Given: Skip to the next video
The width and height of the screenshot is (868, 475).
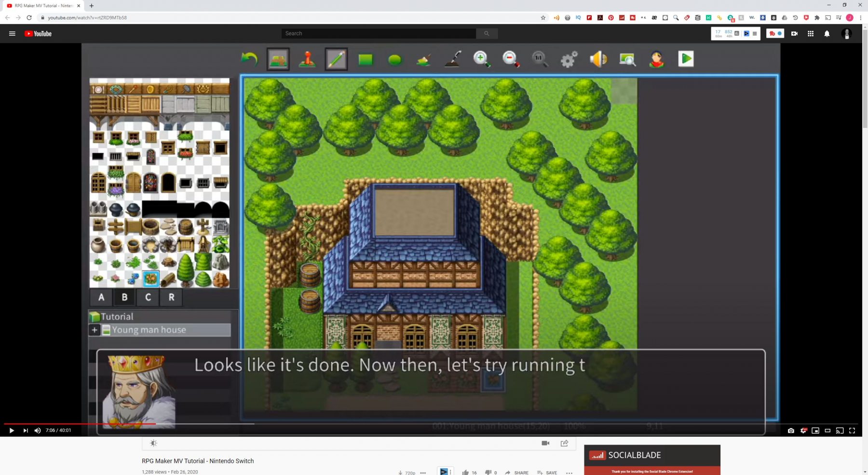Looking at the screenshot, I should [25, 431].
